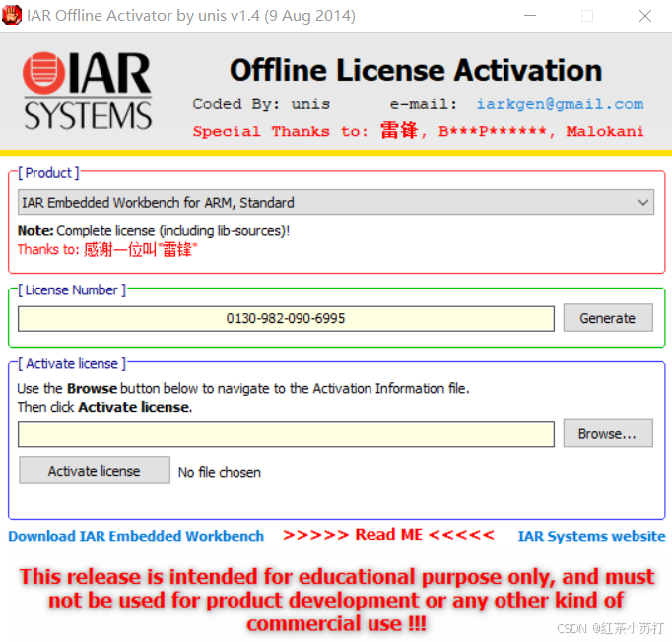The height and width of the screenshot is (642, 672).
Task: Click the 'Coded By: unis' text
Action: coord(261,104)
